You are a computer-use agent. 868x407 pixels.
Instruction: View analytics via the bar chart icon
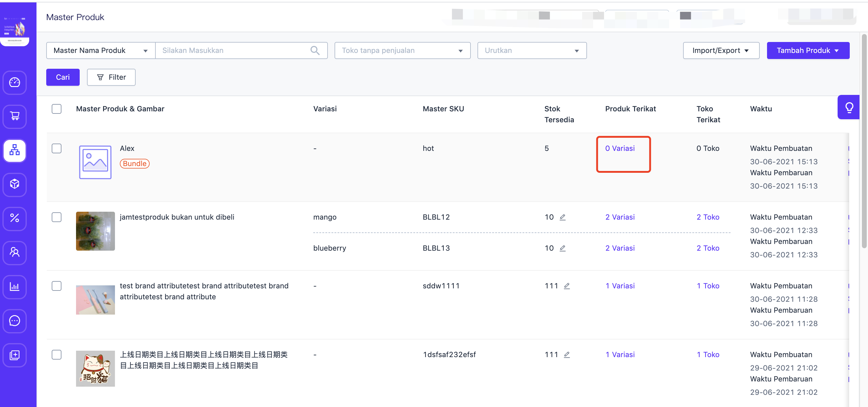point(15,287)
